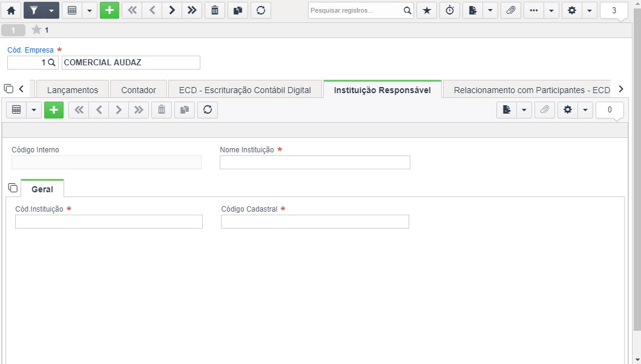Add institution with inner green plus button

click(x=53, y=110)
